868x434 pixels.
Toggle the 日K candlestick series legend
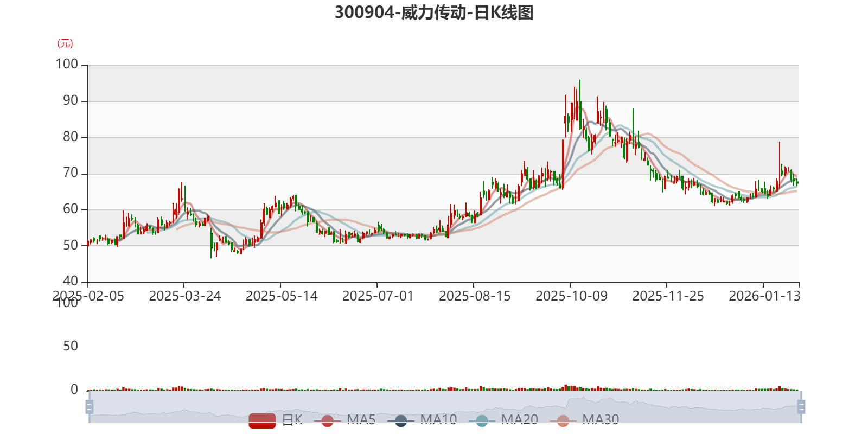point(276,420)
